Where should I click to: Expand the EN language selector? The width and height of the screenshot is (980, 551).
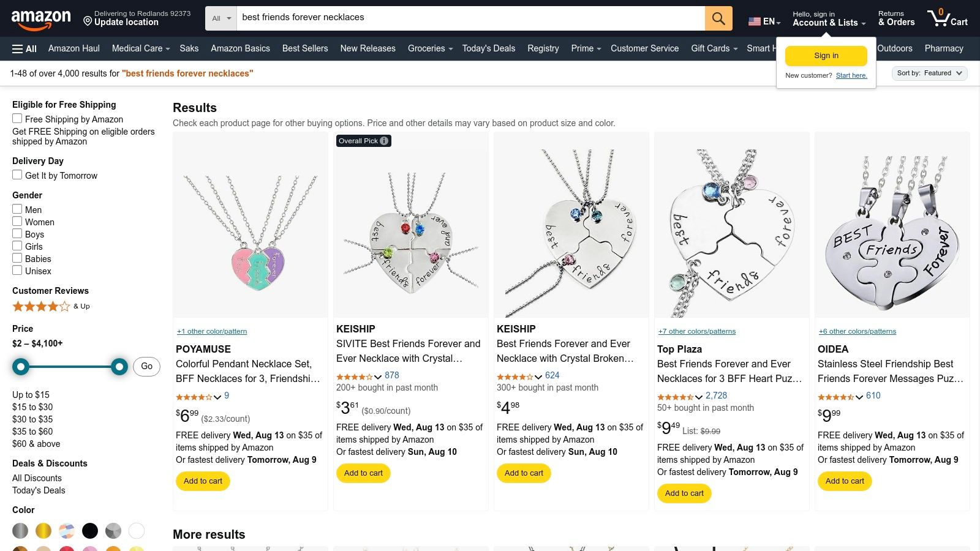click(x=763, y=21)
